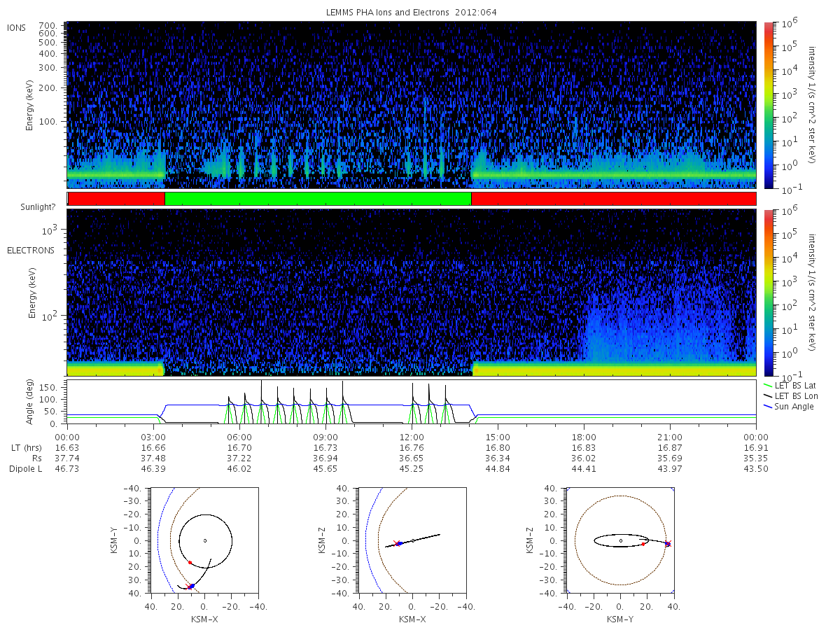
Task: Click the electrons intensity color bar
Action: 769,293
